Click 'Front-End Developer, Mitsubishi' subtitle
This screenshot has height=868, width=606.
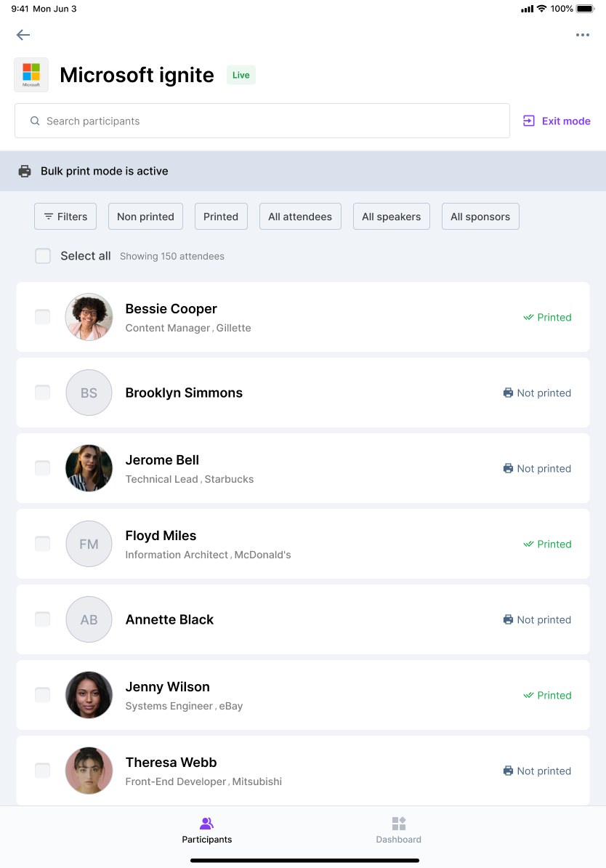203,781
